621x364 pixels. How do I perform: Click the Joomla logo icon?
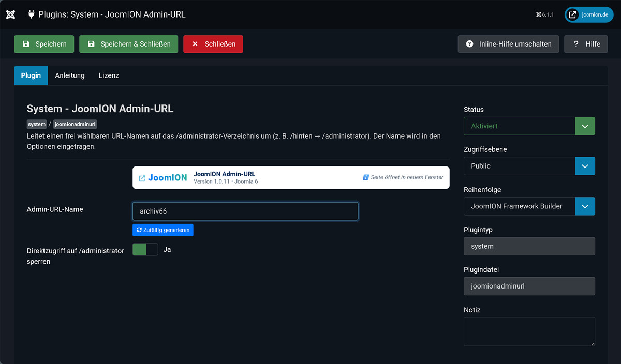coord(10,14)
